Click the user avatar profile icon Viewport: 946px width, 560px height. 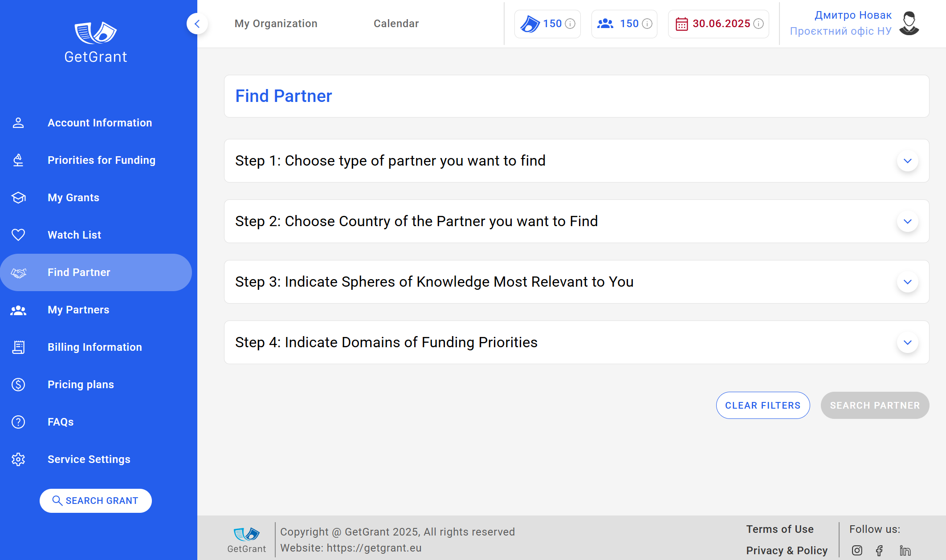(909, 24)
